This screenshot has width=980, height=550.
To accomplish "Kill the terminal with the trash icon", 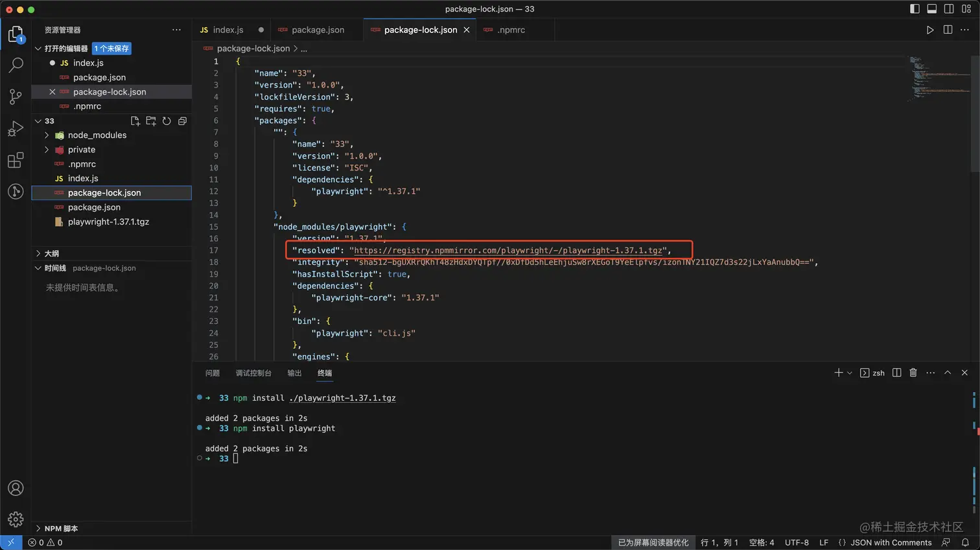I will pos(913,372).
